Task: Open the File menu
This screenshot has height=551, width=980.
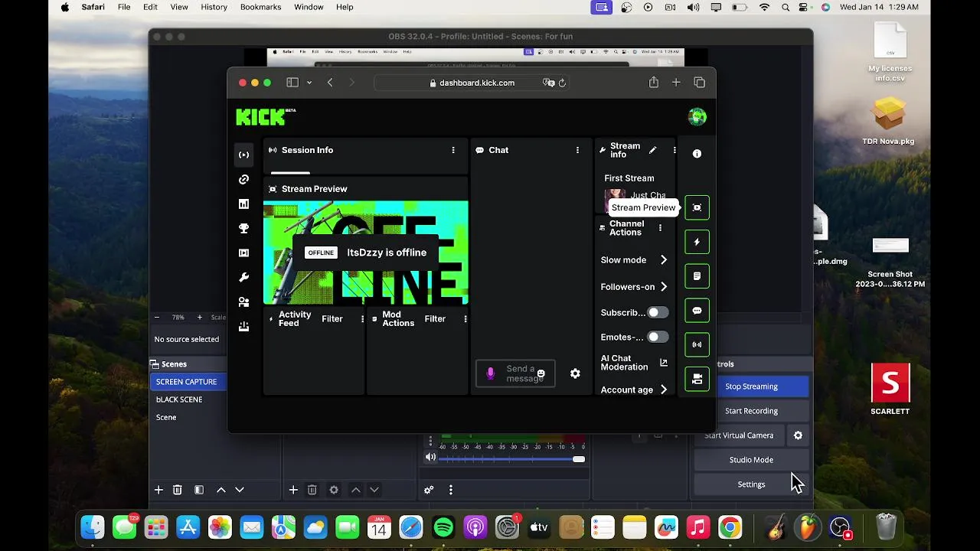Action: (x=124, y=7)
